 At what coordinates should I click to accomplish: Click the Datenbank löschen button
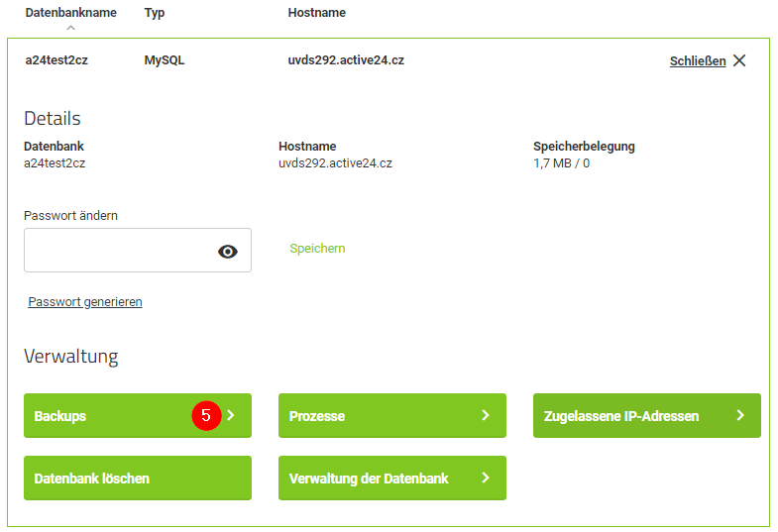(x=137, y=478)
